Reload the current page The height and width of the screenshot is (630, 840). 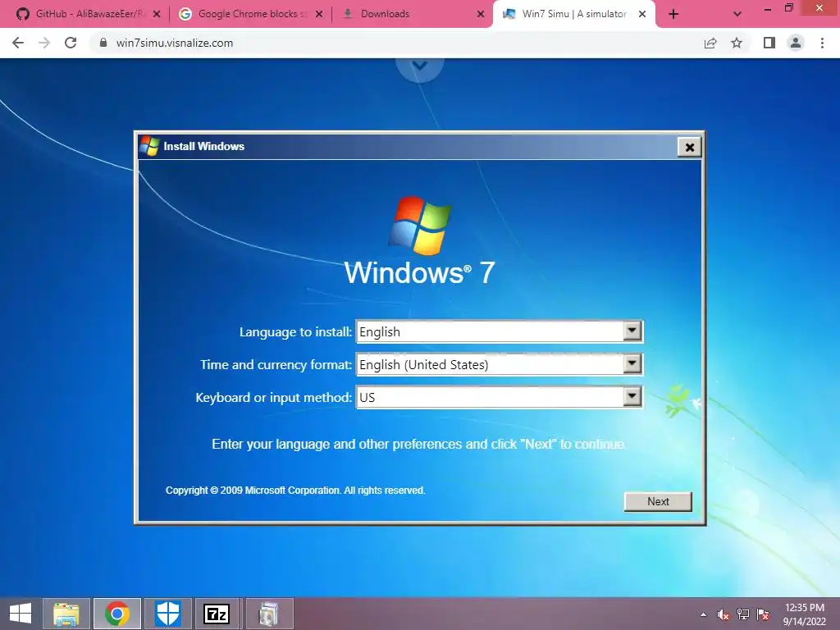pyautogui.click(x=71, y=43)
